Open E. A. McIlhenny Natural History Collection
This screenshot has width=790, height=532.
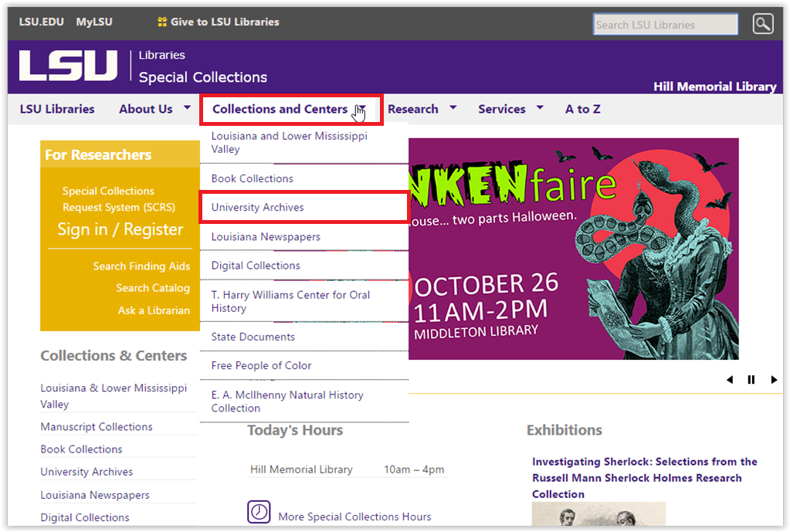click(303, 401)
